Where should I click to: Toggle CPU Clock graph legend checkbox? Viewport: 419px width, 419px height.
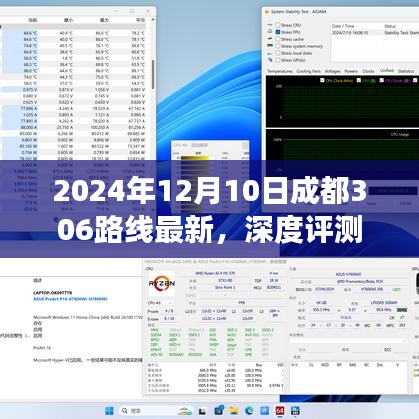coord(322,80)
